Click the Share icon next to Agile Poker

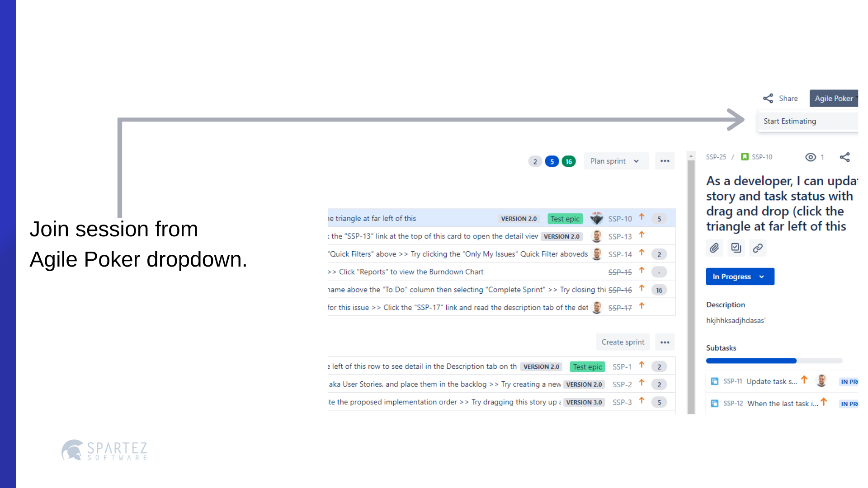768,98
